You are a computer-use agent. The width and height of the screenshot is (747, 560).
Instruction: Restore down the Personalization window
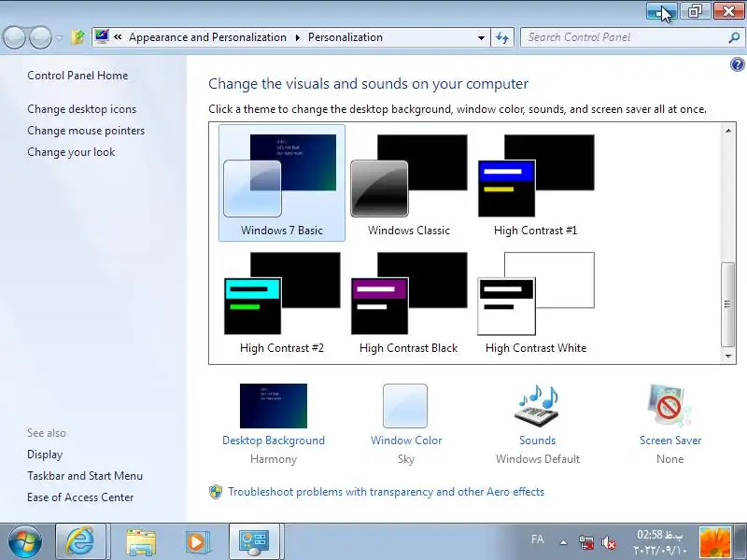click(695, 11)
